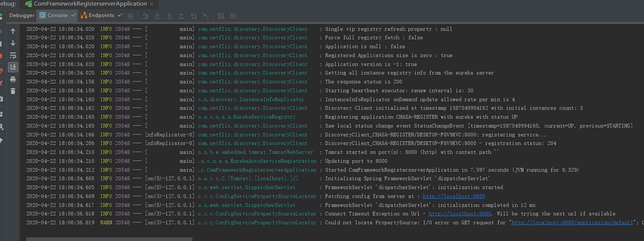
Task: Open the debugger settings gear dropdown
Action: pos(2,126)
